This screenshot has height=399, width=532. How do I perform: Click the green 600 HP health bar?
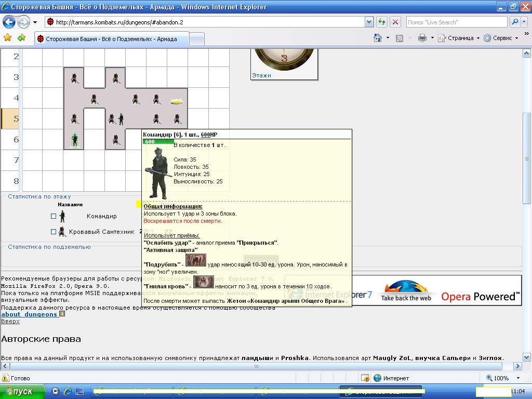[158, 141]
